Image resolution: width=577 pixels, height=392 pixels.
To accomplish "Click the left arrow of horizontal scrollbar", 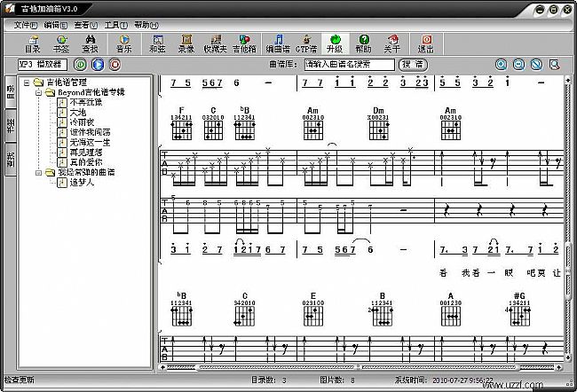I will pyautogui.click(x=162, y=367).
